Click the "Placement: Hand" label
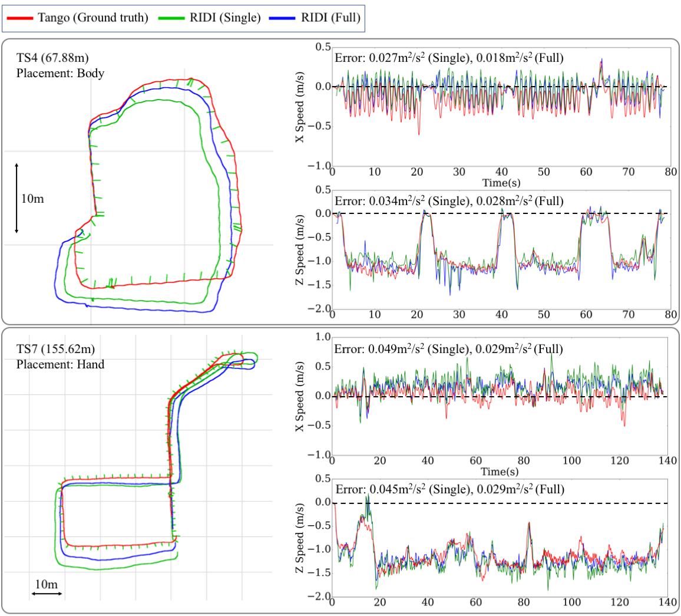Image resolution: width=681 pixels, height=616 pixels. [x=60, y=364]
